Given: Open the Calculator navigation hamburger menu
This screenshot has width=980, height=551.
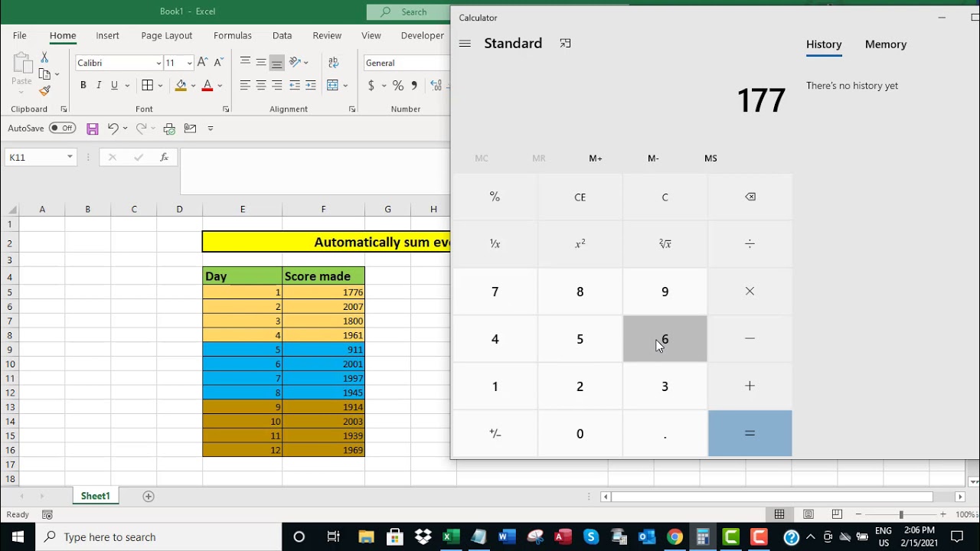Looking at the screenshot, I should point(465,44).
